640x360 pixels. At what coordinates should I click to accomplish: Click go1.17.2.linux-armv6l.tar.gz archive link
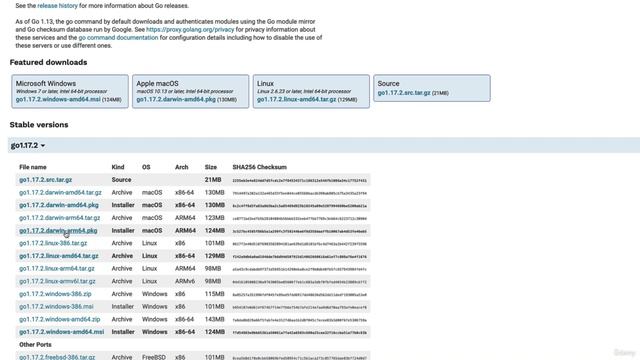point(57,281)
